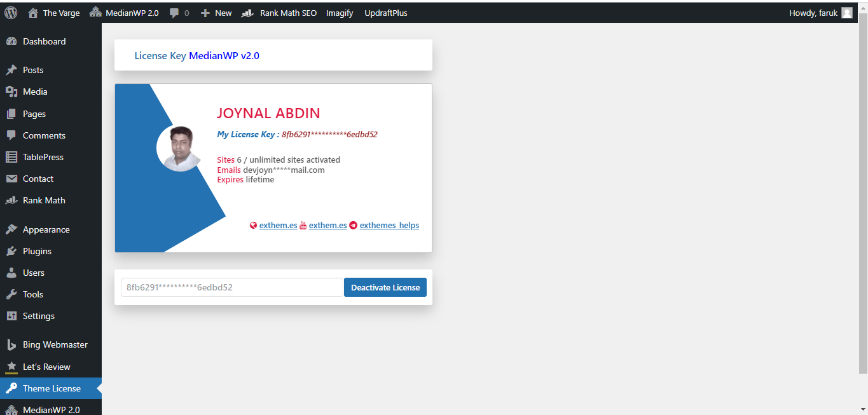Click the license key input field
868x415 pixels.
pos(232,287)
